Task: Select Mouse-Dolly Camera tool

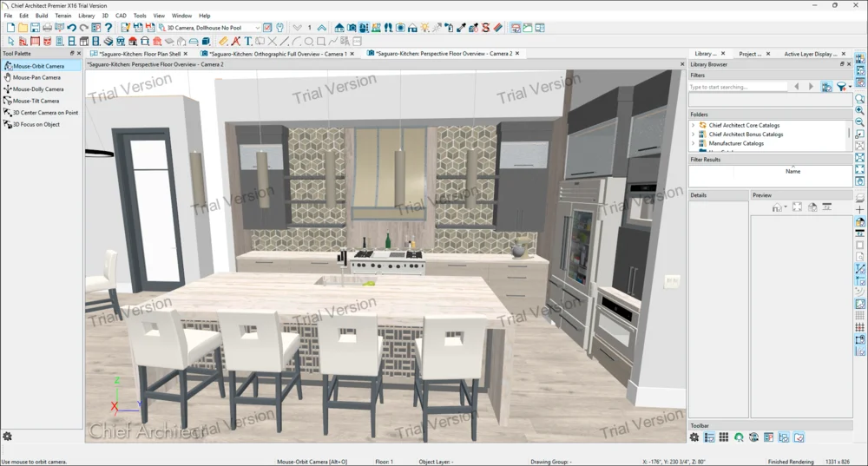Action: tap(38, 89)
